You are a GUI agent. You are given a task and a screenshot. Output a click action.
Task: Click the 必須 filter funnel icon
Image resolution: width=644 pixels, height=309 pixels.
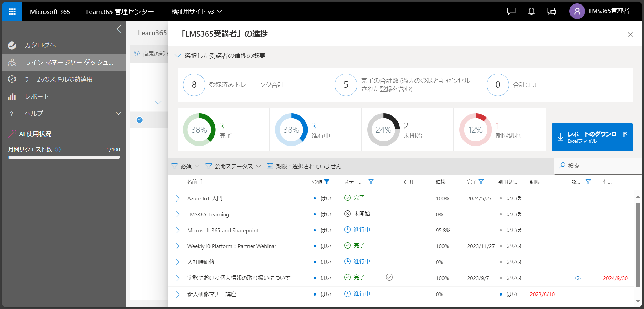[x=175, y=166]
